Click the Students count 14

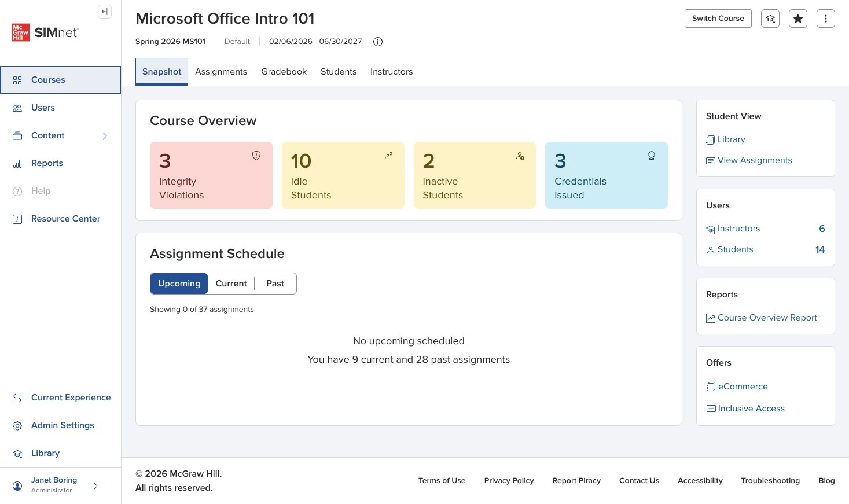pos(820,249)
